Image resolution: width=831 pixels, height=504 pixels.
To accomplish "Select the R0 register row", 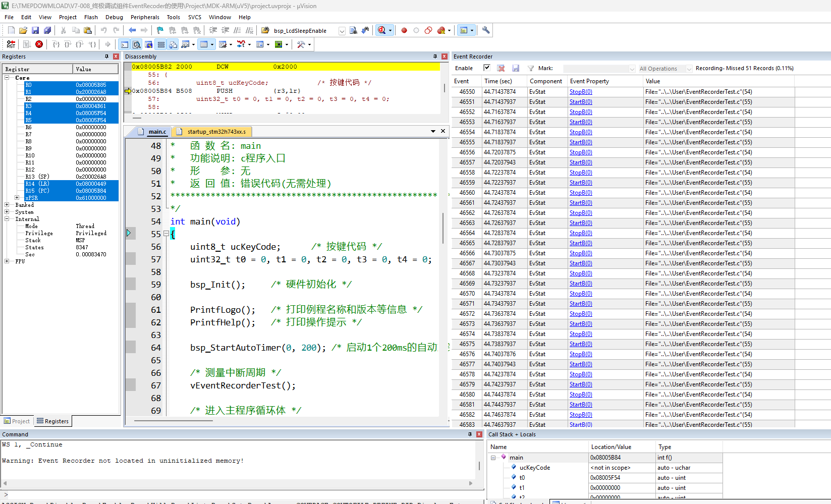I will pyautogui.click(x=71, y=85).
